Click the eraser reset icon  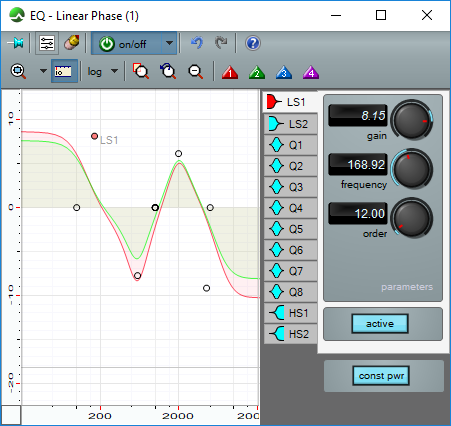(72, 43)
